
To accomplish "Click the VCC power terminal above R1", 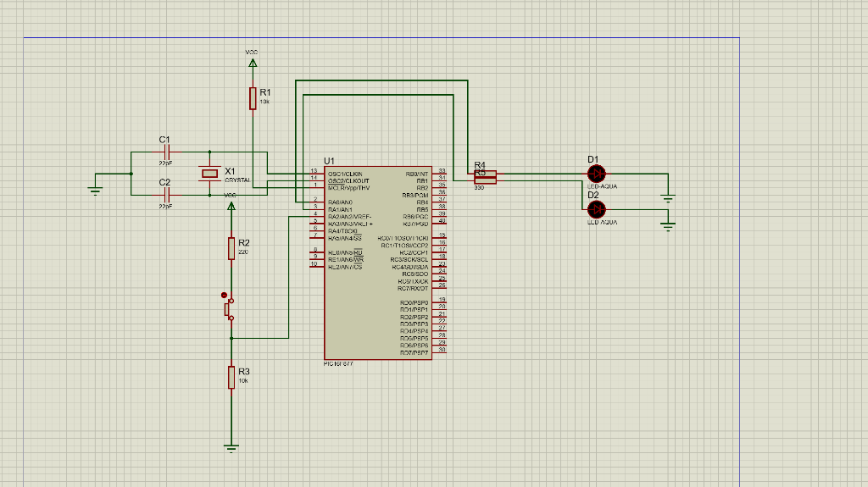I will 253,62.
